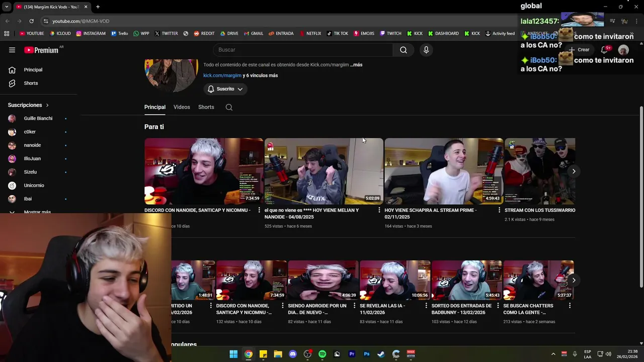This screenshot has height=362, width=644.
Task: Activate voice search microphone
Action: coord(426,50)
